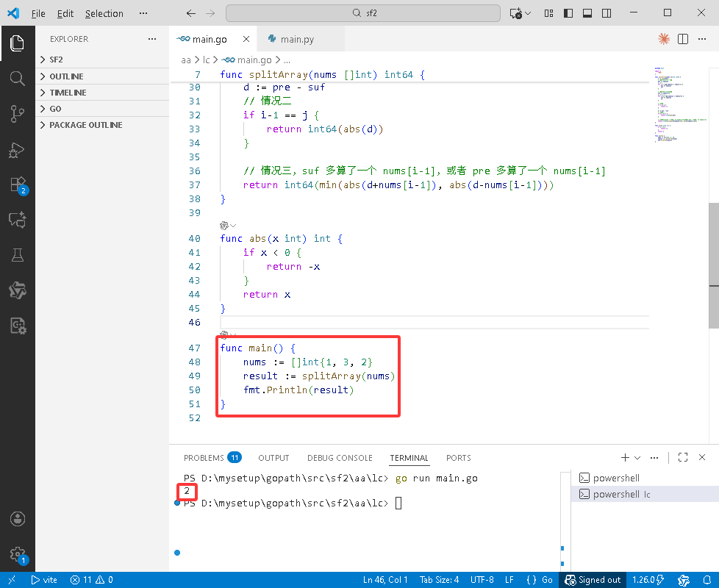Select the TERMINAL panel tab
The image size is (719, 588).
point(409,458)
